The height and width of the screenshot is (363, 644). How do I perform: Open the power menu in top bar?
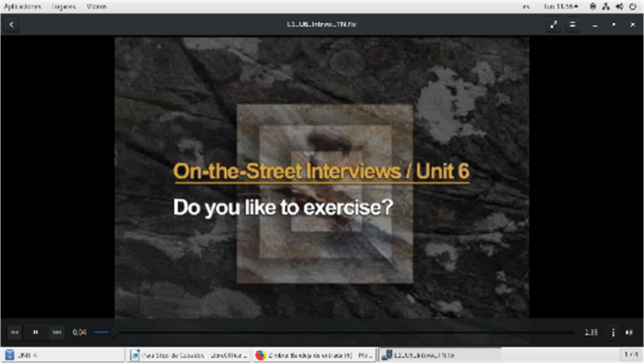pyautogui.click(x=632, y=6)
